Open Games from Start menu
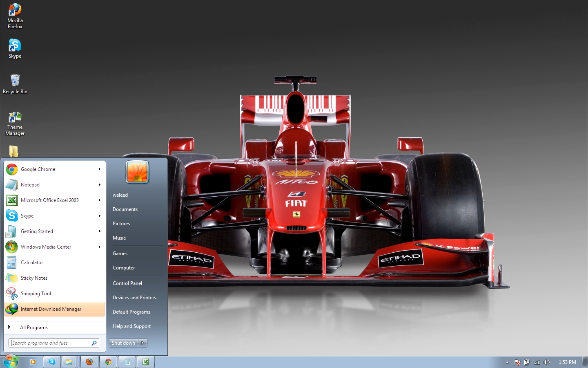Screen dimensions: 588x368 (120, 254)
